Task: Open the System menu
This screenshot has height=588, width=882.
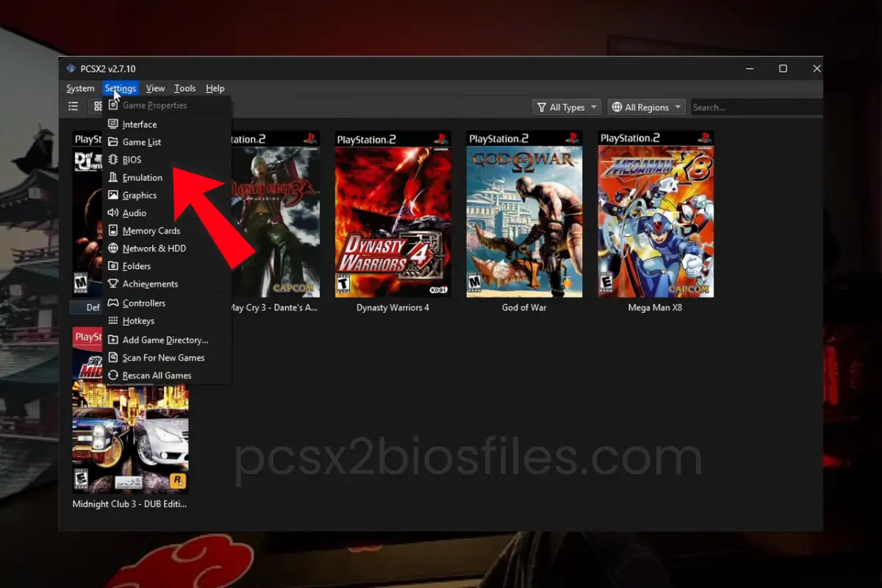Action: click(80, 88)
